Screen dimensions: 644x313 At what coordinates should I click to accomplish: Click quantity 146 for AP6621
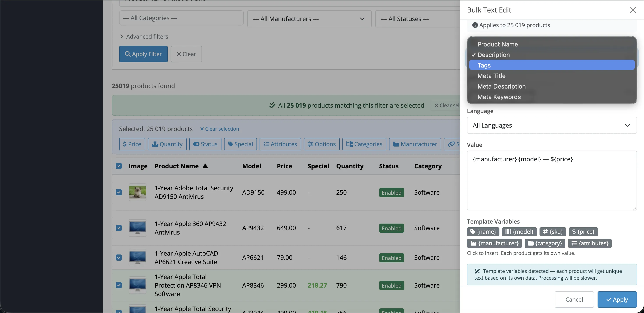pyautogui.click(x=341, y=258)
